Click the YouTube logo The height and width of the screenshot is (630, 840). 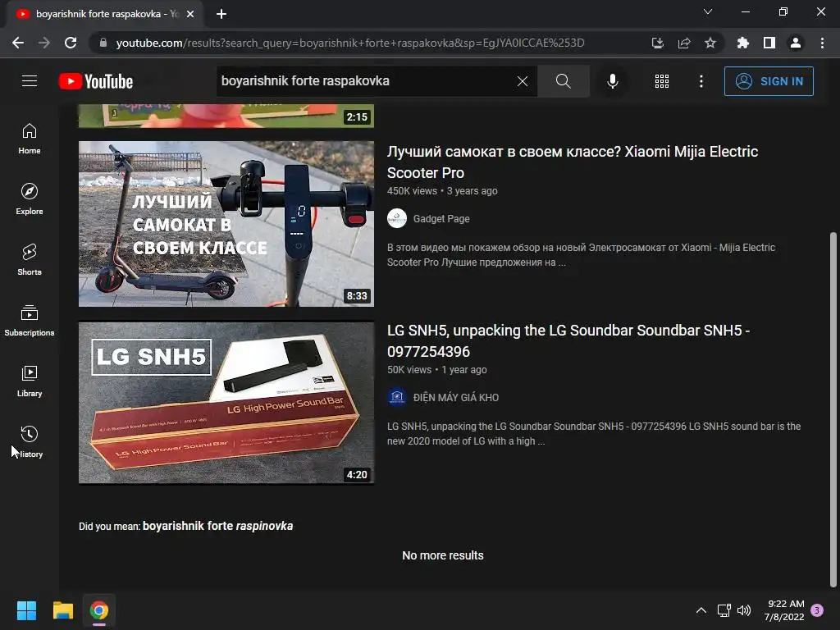(96, 81)
